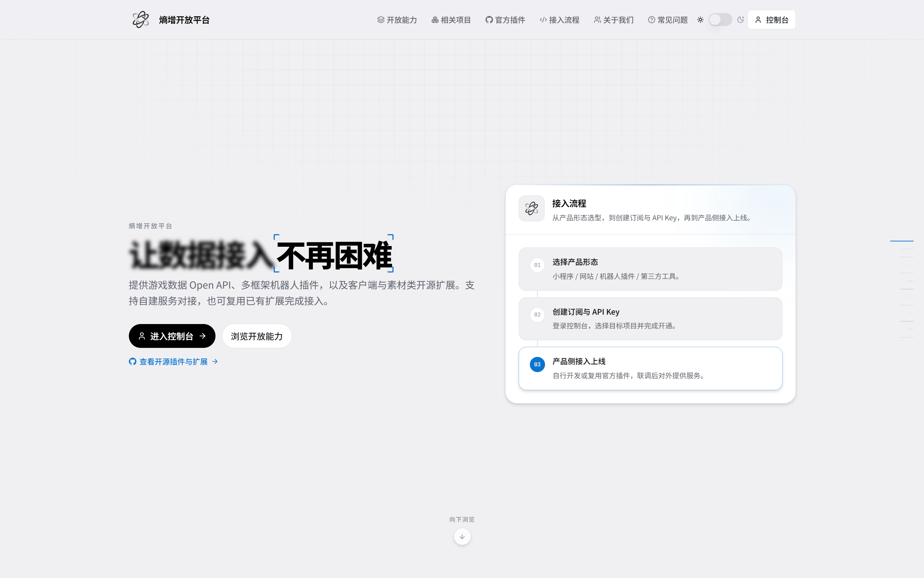924x578 pixels.
Task: Click the people icon next to 关于我们
Action: click(x=598, y=20)
